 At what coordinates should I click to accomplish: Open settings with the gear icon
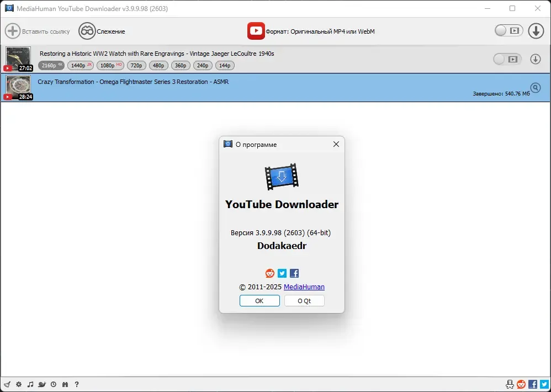click(19, 384)
